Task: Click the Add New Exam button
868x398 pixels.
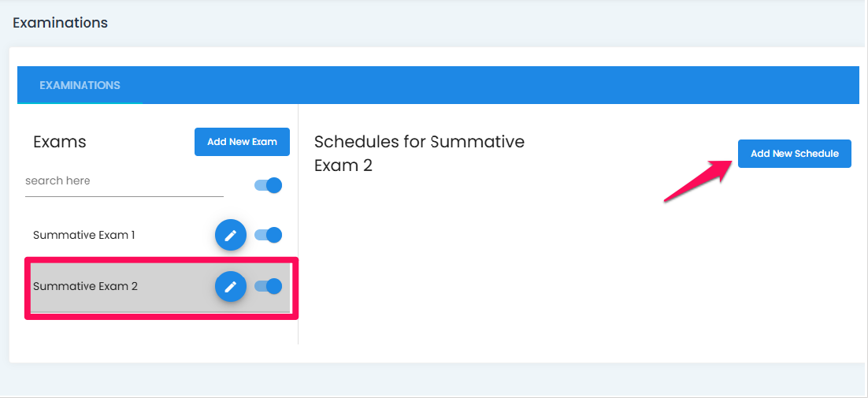Action: click(242, 142)
